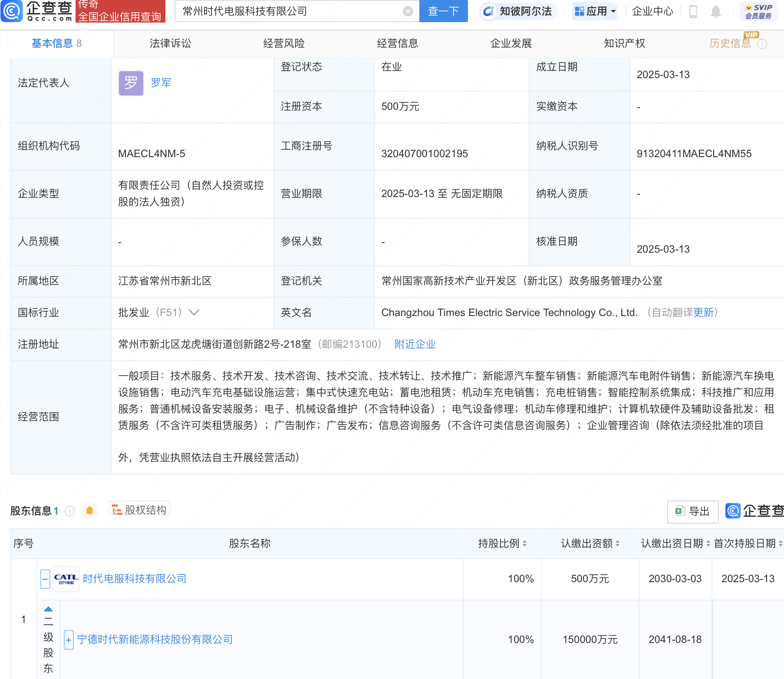
Task: Click the mobile phone icon in the header
Action: [693, 11]
